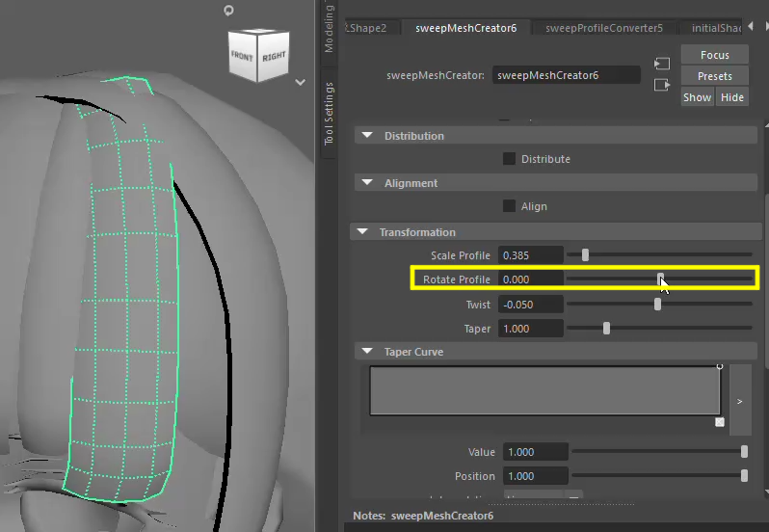
Task: Open the Presets button
Action: (714, 76)
